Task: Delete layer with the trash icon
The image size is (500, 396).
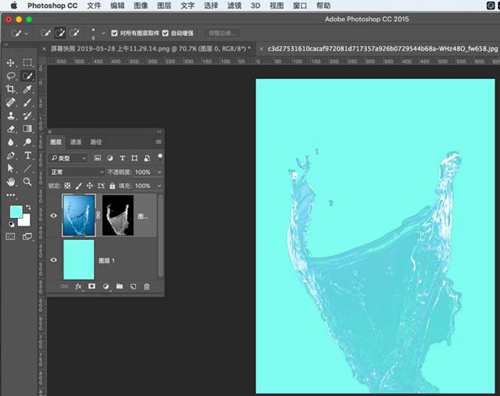Action: click(147, 286)
